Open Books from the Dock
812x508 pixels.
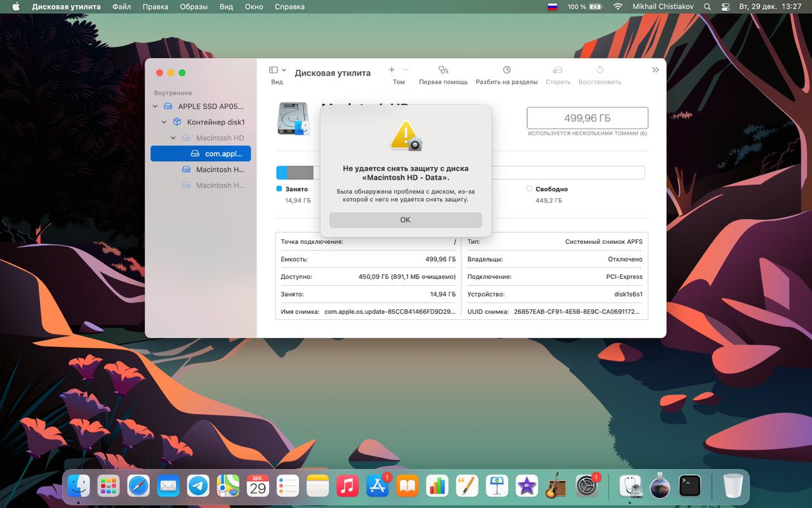[x=407, y=487]
